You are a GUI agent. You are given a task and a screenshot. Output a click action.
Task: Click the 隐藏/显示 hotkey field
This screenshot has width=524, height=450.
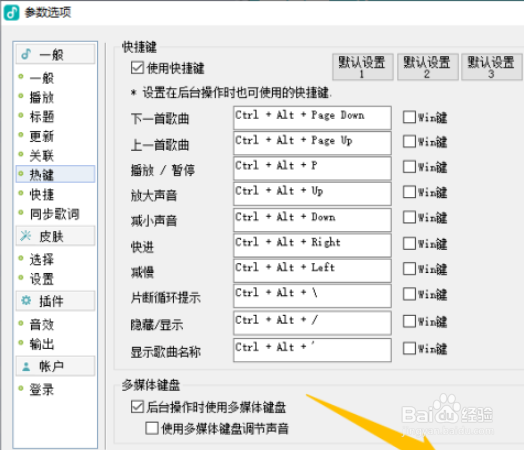[x=312, y=323]
